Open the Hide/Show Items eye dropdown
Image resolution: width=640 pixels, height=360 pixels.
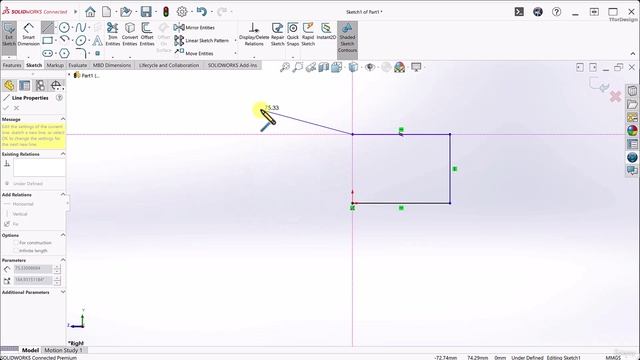(371, 67)
